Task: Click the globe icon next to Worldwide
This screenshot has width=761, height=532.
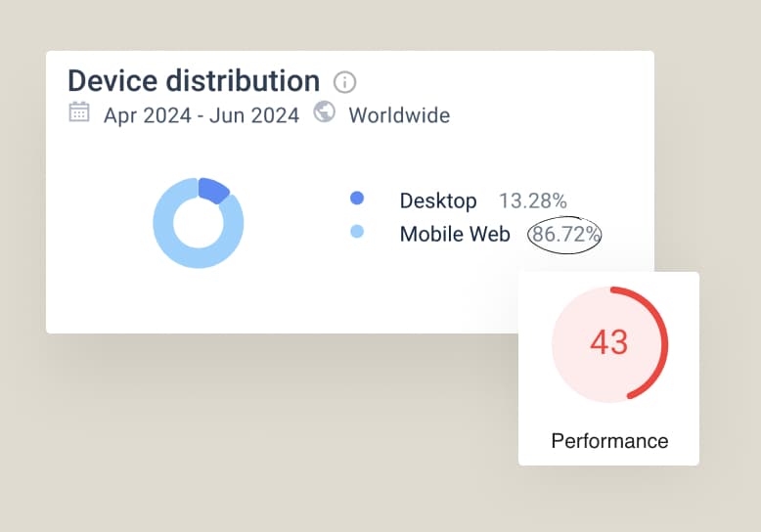Action: 324,112
